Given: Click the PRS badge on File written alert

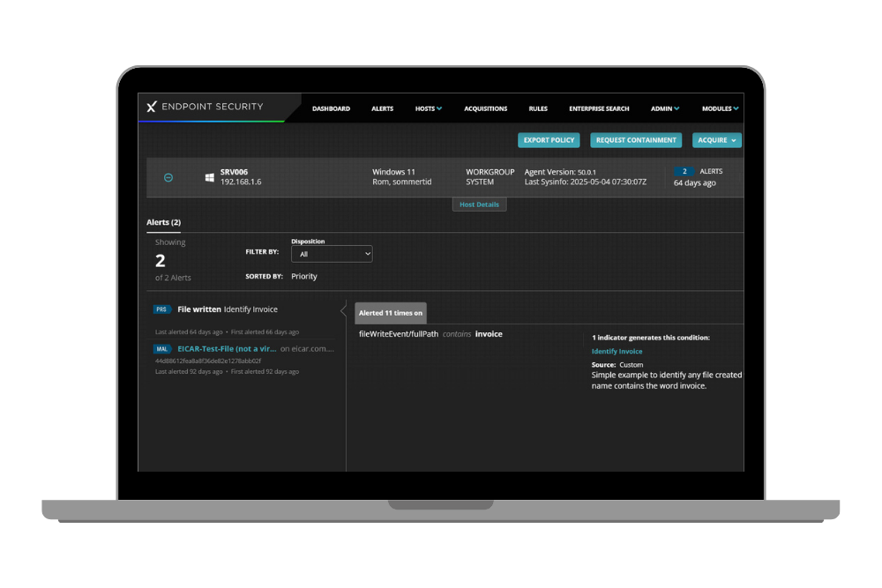Looking at the screenshot, I should pos(161,309).
